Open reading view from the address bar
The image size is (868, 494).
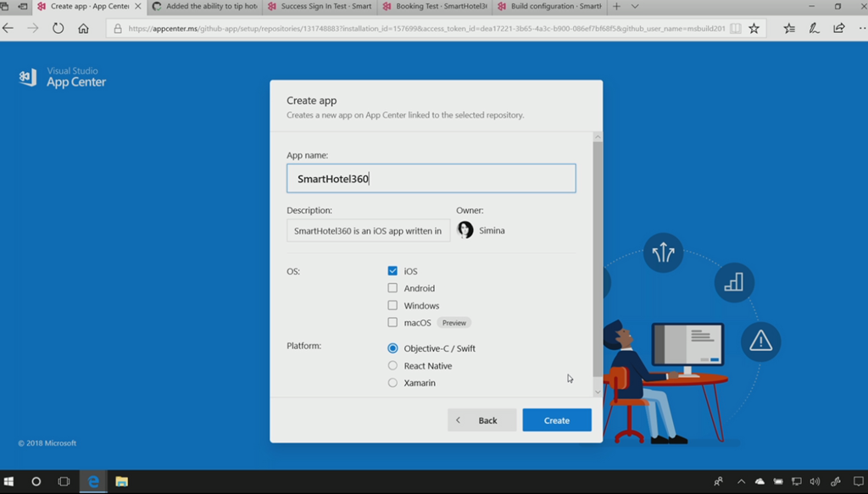(x=735, y=28)
